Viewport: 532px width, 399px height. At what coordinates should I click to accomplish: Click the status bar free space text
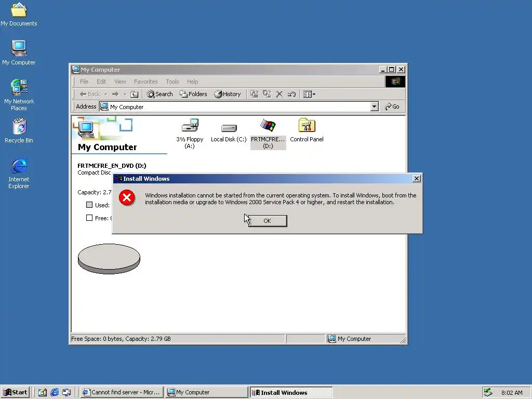coord(121,339)
